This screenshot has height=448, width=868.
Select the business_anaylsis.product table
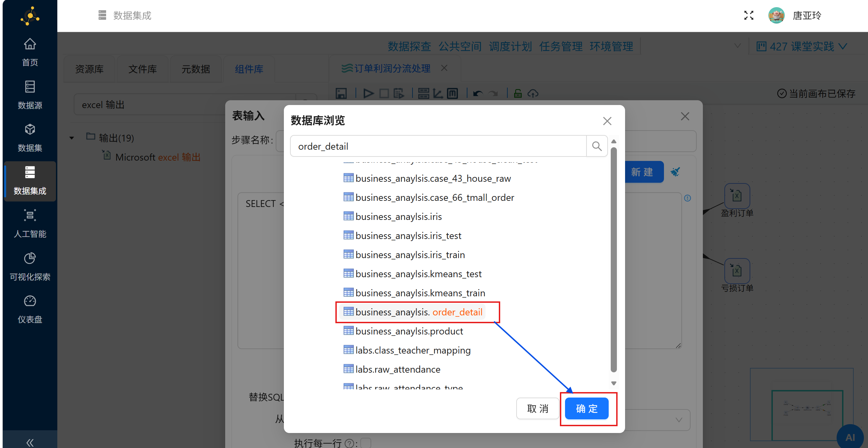pyautogui.click(x=409, y=331)
